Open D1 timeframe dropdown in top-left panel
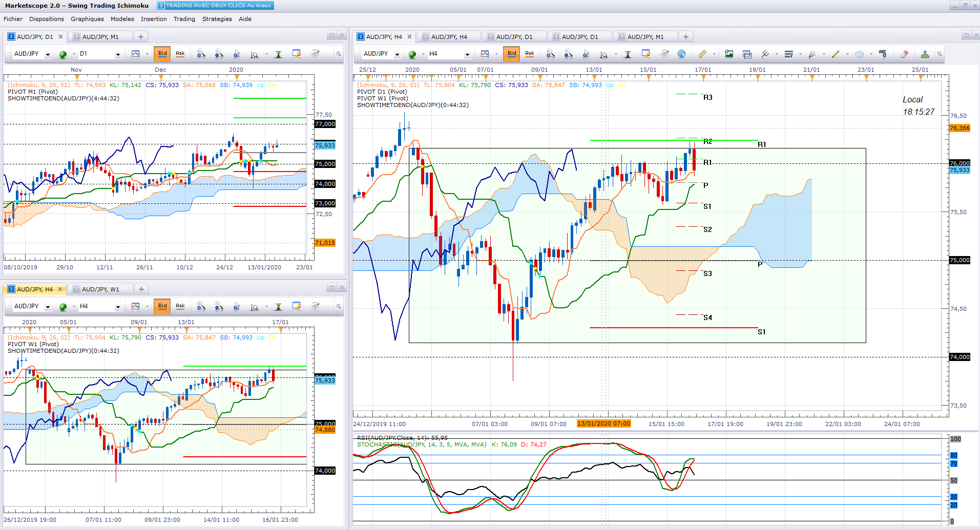The image size is (980, 530). point(118,54)
